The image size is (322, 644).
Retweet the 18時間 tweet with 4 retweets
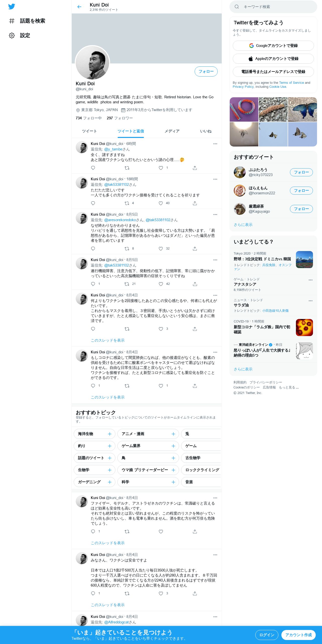tap(127, 203)
